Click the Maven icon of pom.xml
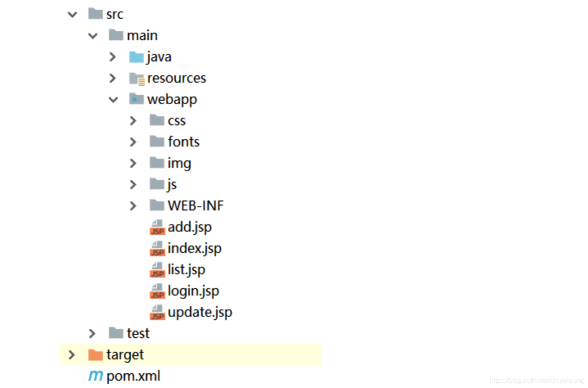The image size is (588, 388). (96, 376)
